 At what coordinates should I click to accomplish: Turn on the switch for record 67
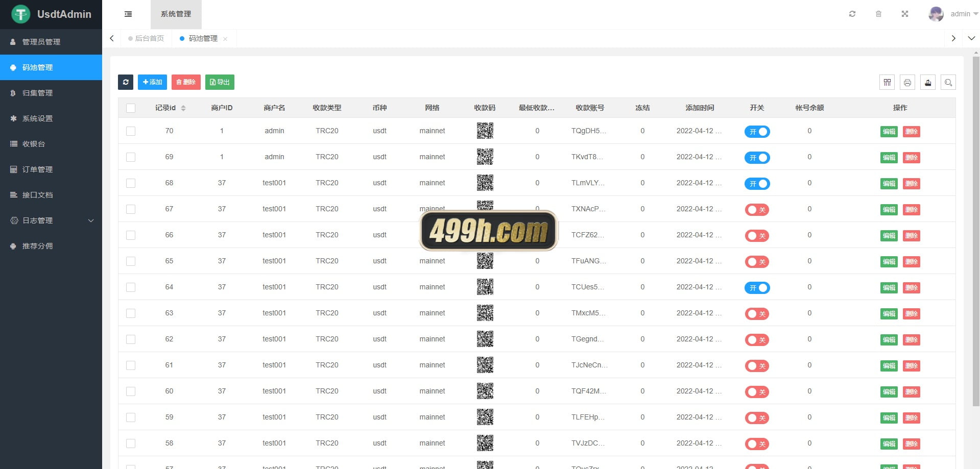(757, 210)
